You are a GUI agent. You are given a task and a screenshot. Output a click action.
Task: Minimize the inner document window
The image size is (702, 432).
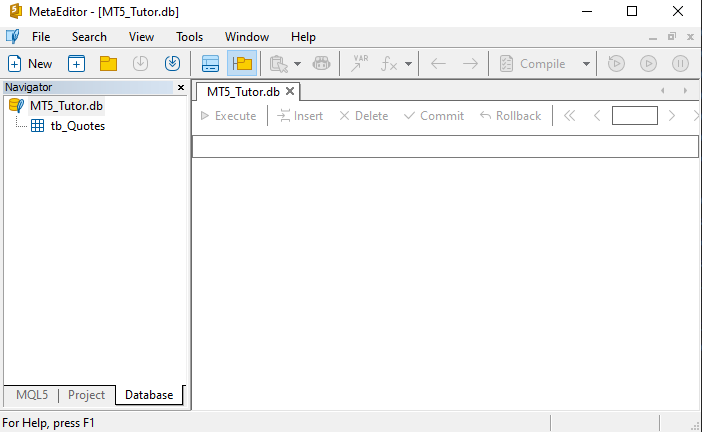[x=653, y=37]
